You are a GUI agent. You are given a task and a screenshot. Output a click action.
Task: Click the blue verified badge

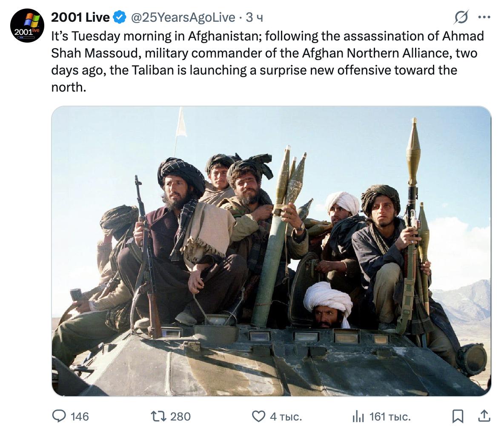point(120,17)
